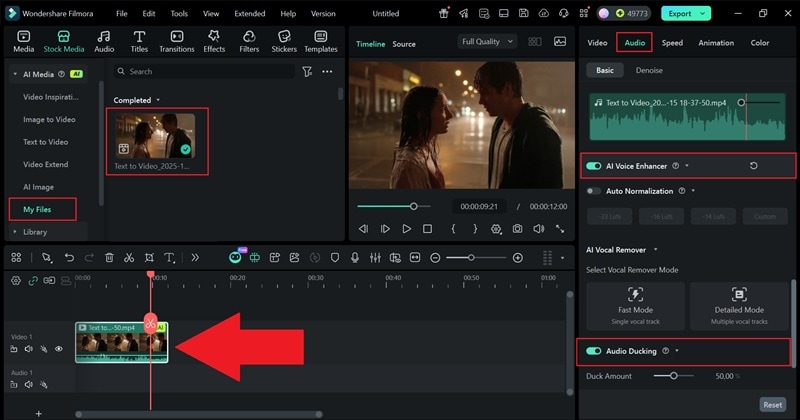
Task: Hide Video 1 track with eye icon
Action: [x=59, y=349]
